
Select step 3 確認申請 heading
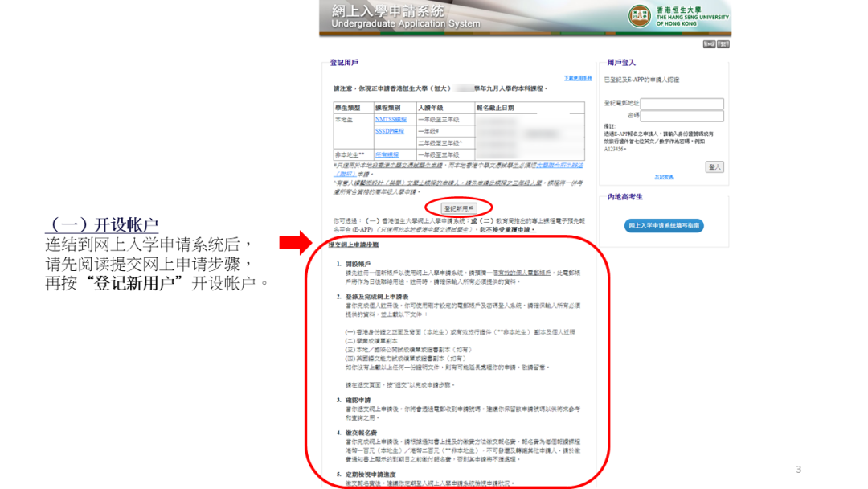coord(358,400)
